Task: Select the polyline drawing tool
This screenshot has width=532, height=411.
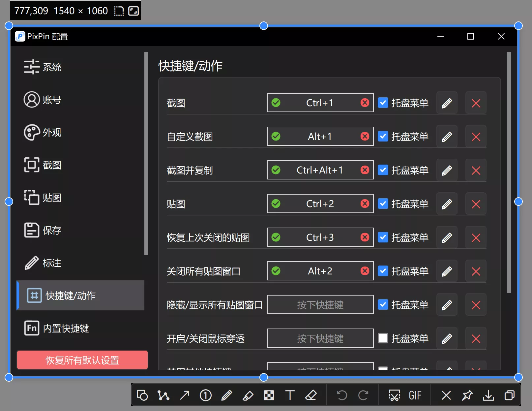Action: [163, 395]
